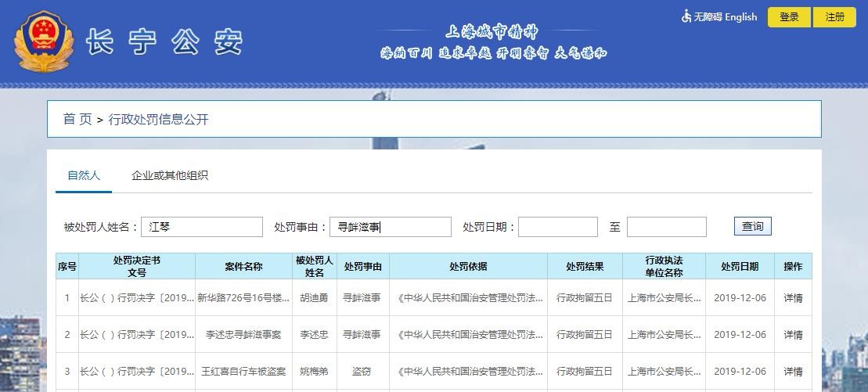Open 详情 for row 1 胡迪勇

click(x=793, y=298)
